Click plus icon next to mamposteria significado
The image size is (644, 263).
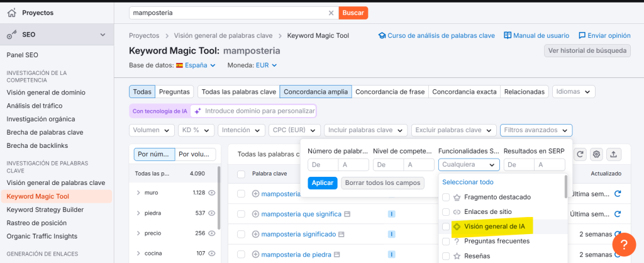(256, 234)
